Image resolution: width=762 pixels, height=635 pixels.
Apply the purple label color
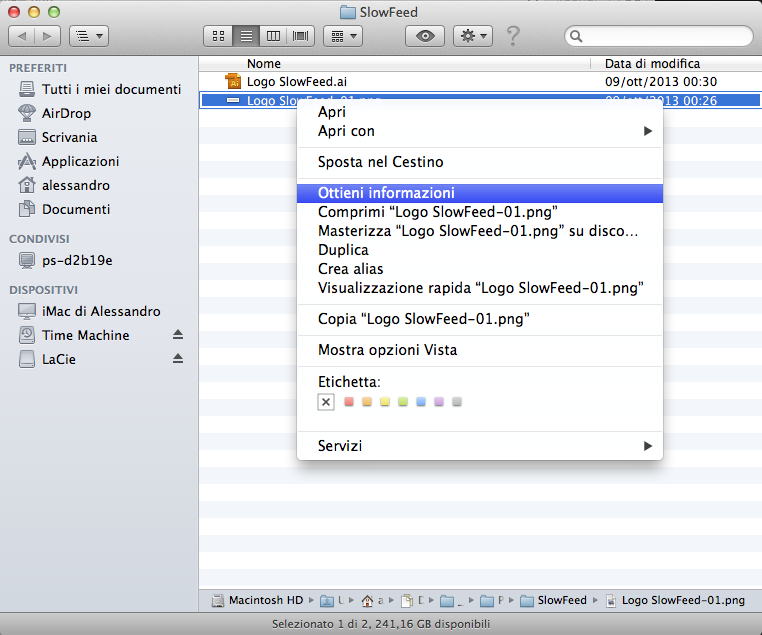[439, 402]
